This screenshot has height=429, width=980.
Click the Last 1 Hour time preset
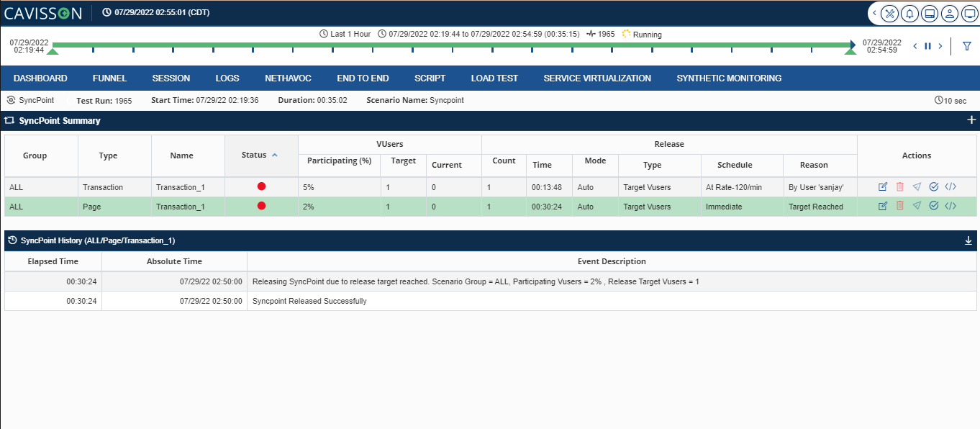point(345,34)
